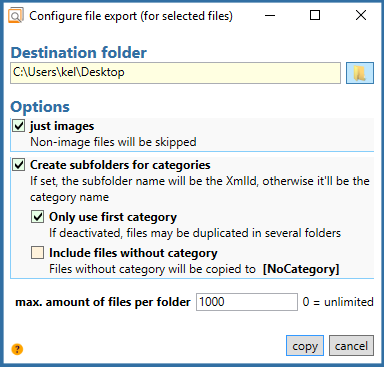Screen dimensions: 384x367
Task: Maximize the export configuration window
Action: click(315, 16)
